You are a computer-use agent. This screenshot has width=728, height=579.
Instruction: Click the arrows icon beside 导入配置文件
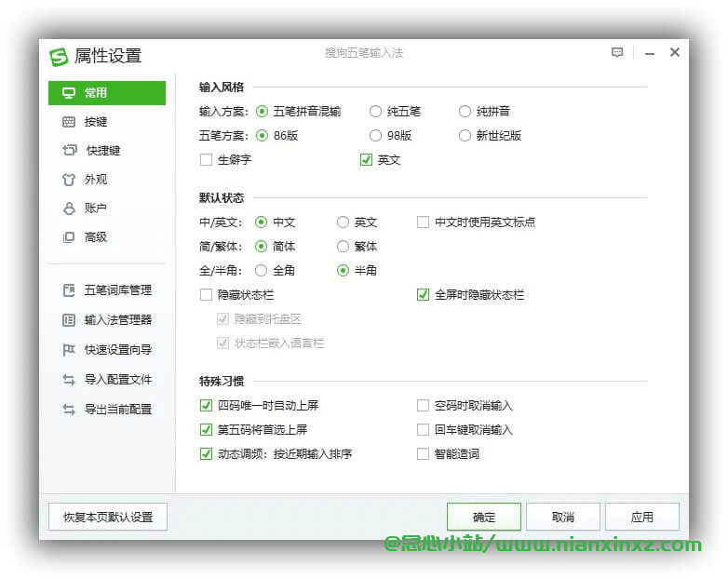point(69,380)
